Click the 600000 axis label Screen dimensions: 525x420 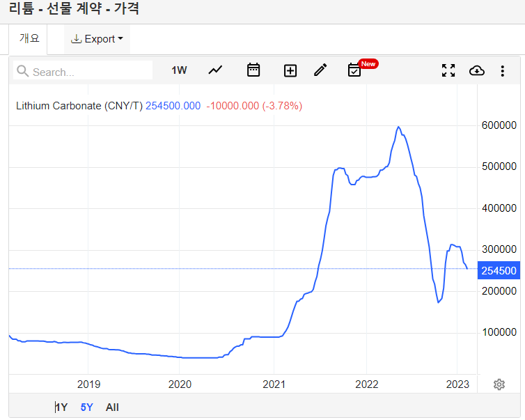click(x=499, y=125)
